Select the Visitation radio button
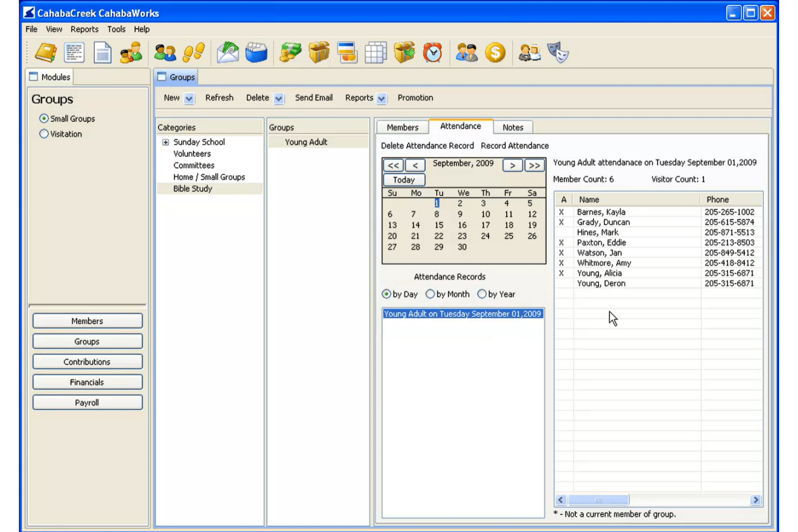The width and height of the screenshot is (798, 532). [x=44, y=134]
